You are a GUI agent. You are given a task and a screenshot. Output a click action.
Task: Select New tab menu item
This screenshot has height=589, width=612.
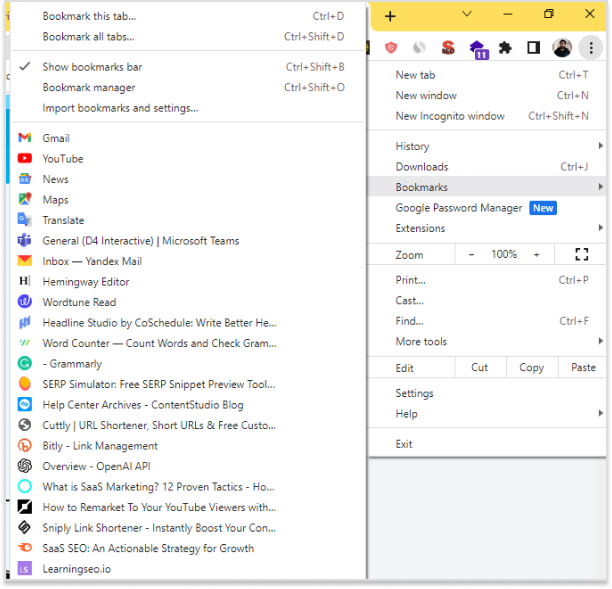pyautogui.click(x=487, y=75)
